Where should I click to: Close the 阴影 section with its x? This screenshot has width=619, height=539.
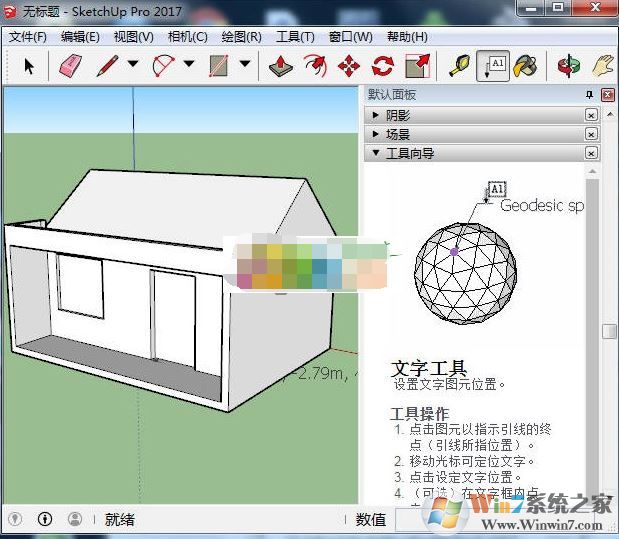coord(591,115)
